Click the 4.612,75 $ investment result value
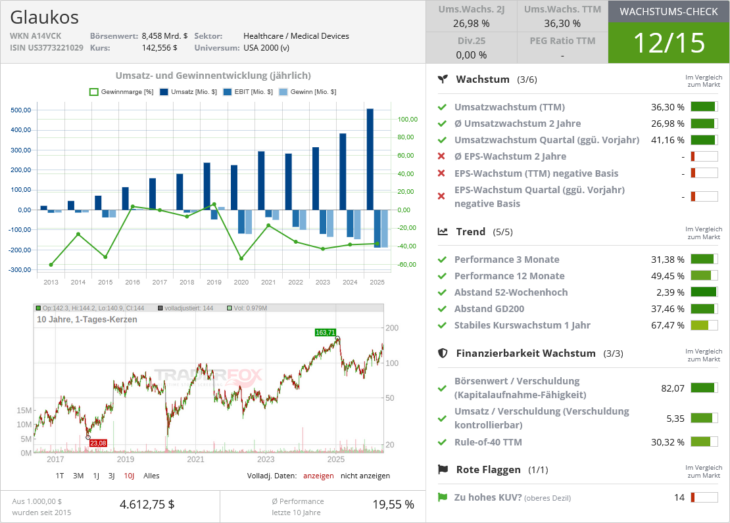 (147, 504)
